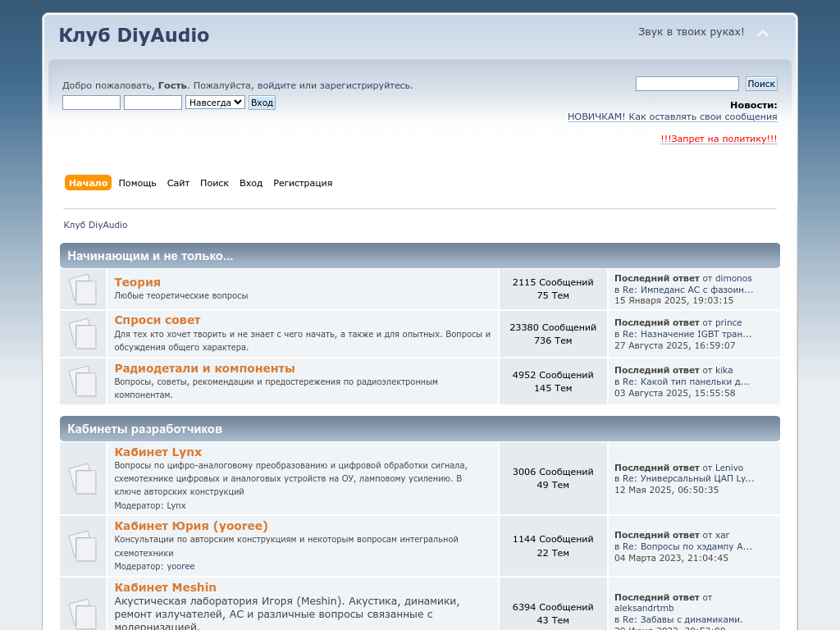
Task: Click the board icon beside Спроси совет
Action: pos(83,334)
